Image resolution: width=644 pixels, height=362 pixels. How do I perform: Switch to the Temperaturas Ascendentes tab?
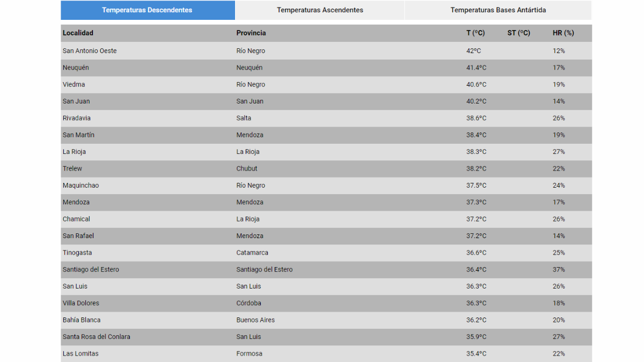click(x=320, y=10)
